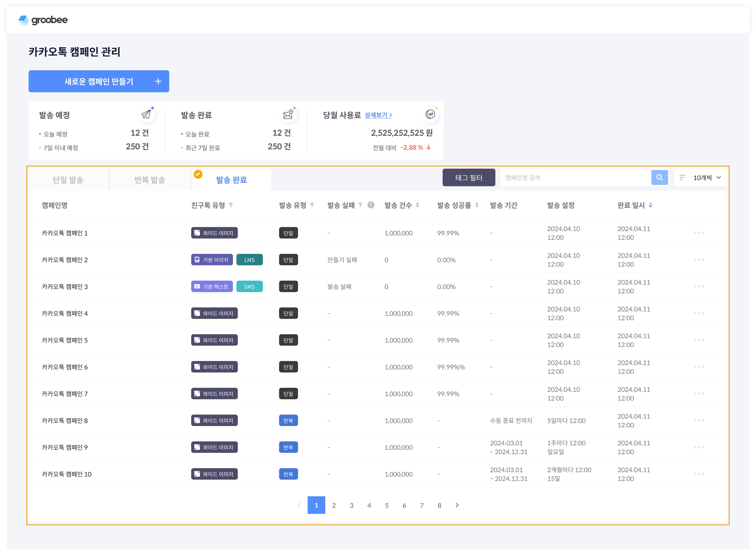This screenshot has width=756, height=549.
Task: Click 새로운 캠페인 만들기 button
Action: tap(99, 81)
